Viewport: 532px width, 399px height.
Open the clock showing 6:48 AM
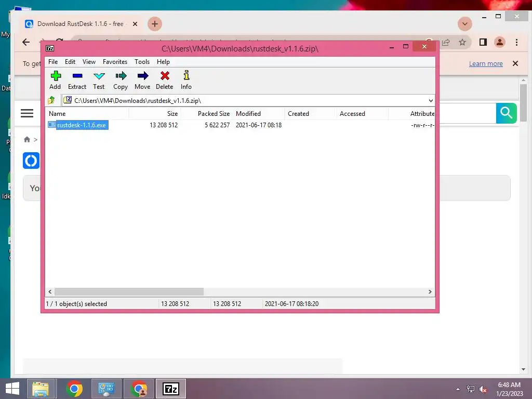[509, 389]
